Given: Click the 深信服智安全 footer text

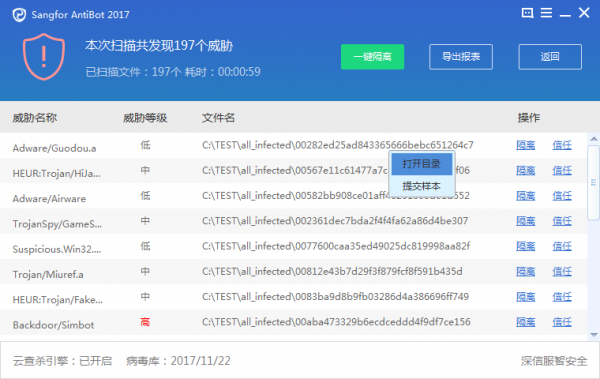Looking at the screenshot, I should pyautogui.click(x=554, y=361).
